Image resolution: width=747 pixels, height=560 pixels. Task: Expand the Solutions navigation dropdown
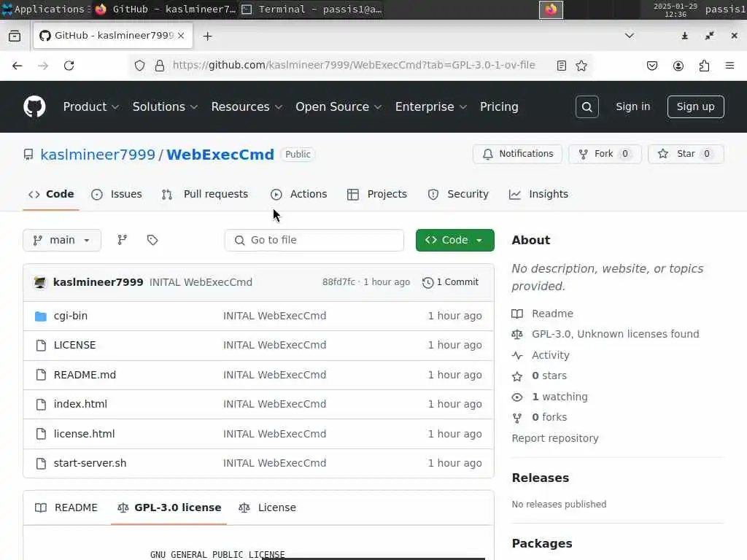[x=165, y=106]
